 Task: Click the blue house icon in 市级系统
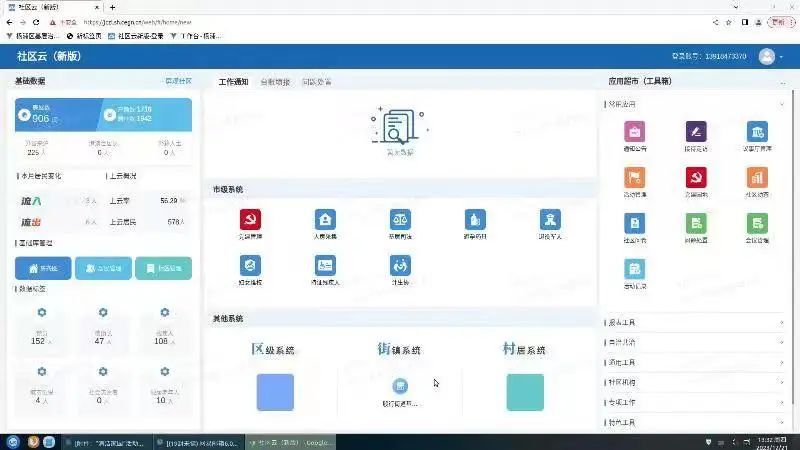click(325, 219)
